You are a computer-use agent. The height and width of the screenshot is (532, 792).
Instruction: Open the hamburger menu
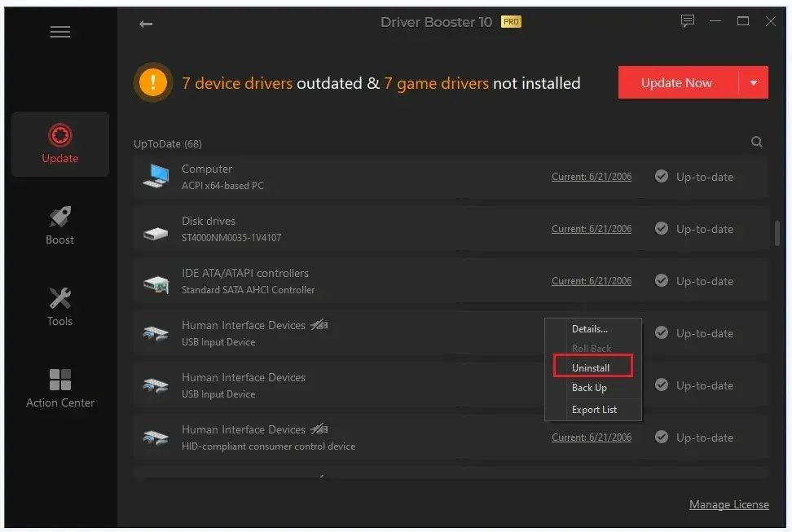(x=60, y=32)
